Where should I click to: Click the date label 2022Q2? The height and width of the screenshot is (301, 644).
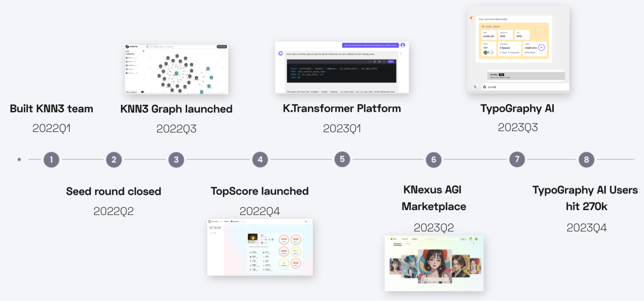click(113, 211)
